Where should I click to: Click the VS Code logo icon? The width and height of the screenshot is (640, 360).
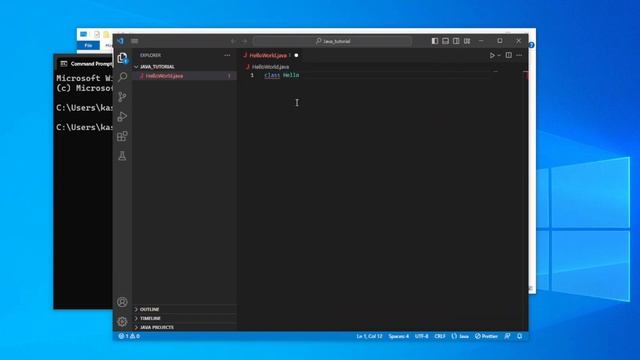point(120,41)
